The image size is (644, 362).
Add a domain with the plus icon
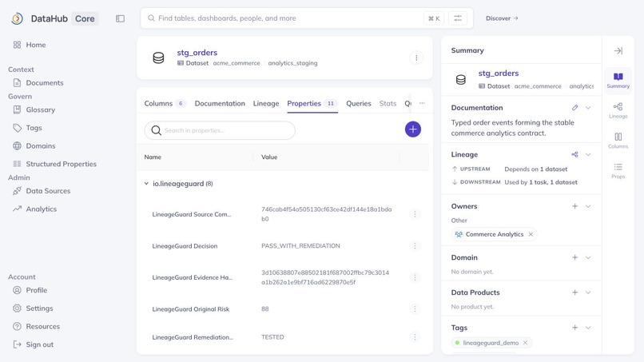tap(574, 257)
